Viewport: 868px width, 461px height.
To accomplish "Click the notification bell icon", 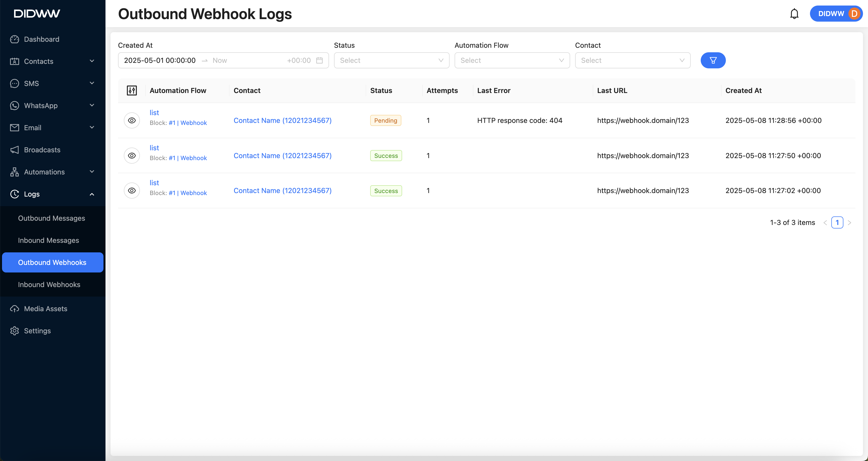I will (794, 14).
